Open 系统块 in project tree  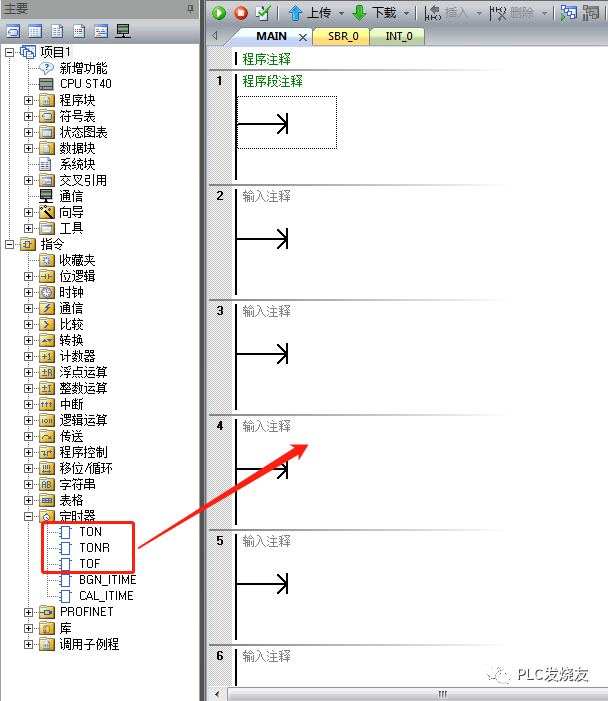pyautogui.click(x=77, y=164)
